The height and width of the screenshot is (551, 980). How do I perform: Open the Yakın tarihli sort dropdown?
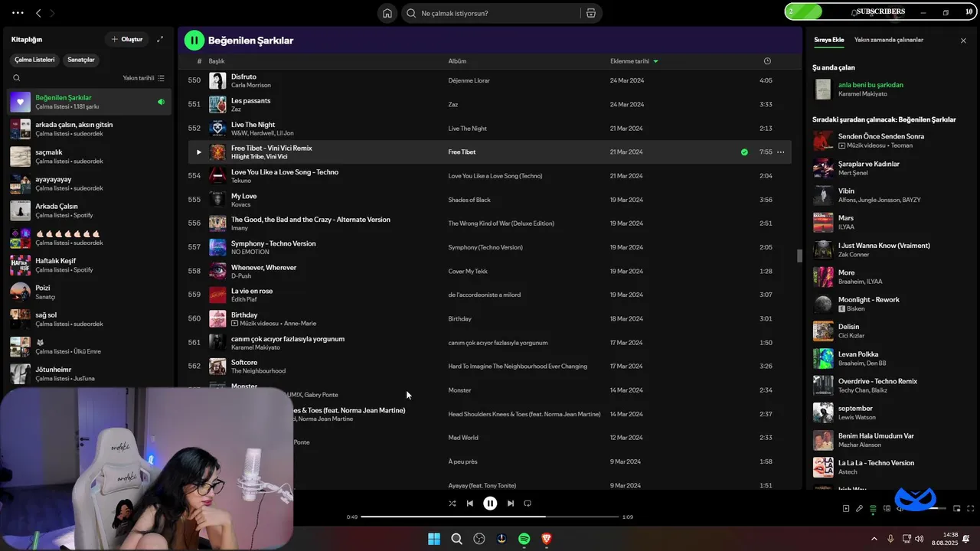point(143,78)
